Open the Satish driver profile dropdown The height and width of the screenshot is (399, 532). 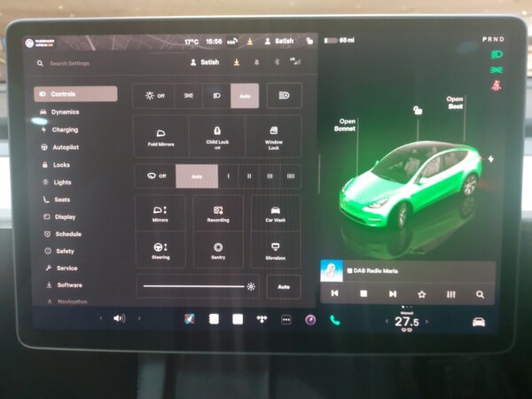(205, 63)
